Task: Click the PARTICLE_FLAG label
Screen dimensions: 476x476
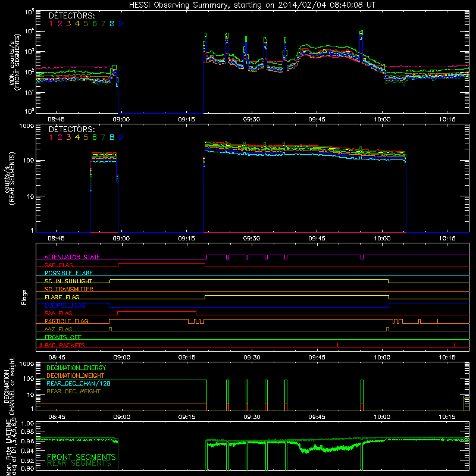Action: [x=67, y=321]
